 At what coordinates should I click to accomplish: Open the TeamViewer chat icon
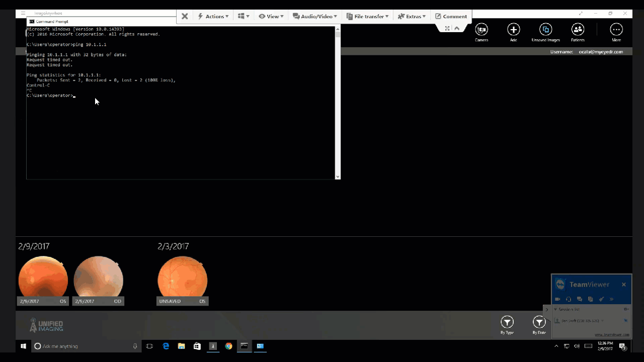click(x=580, y=299)
